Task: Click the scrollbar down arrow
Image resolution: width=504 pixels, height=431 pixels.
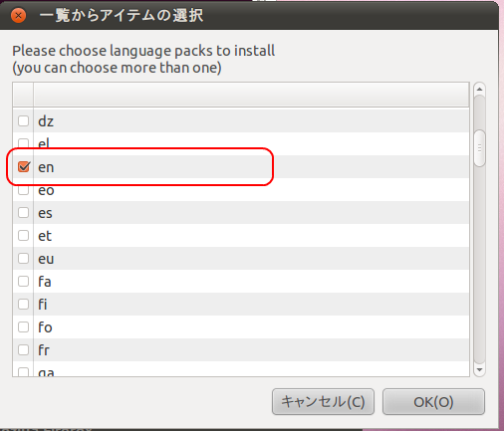Action: [x=479, y=369]
